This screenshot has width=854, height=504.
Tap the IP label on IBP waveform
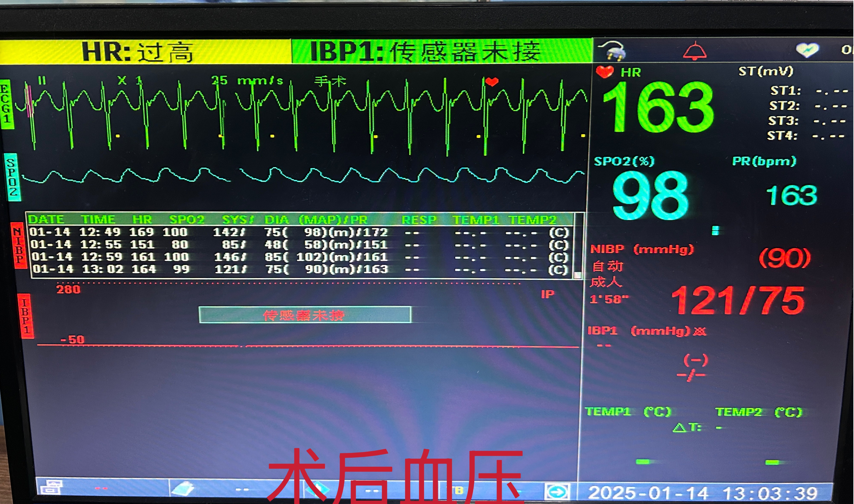pyautogui.click(x=547, y=294)
